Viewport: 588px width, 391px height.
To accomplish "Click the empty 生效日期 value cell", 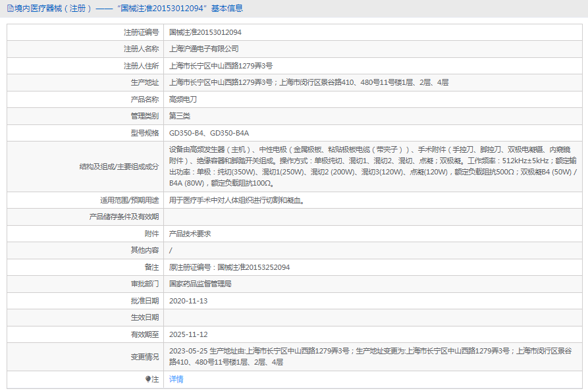I will [x=373, y=318].
